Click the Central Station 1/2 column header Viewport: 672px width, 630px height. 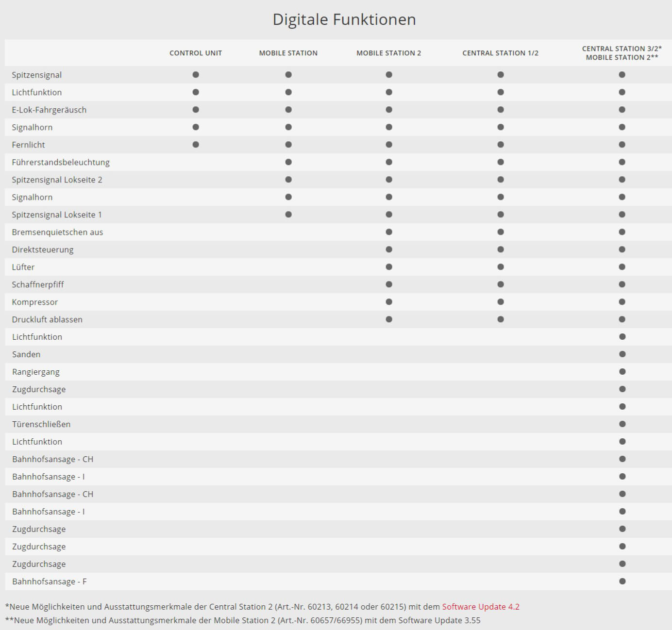point(501,53)
